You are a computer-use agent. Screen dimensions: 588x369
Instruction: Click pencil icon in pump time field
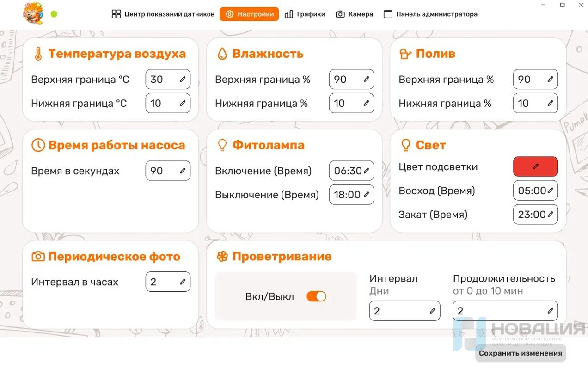click(x=183, y=171)
